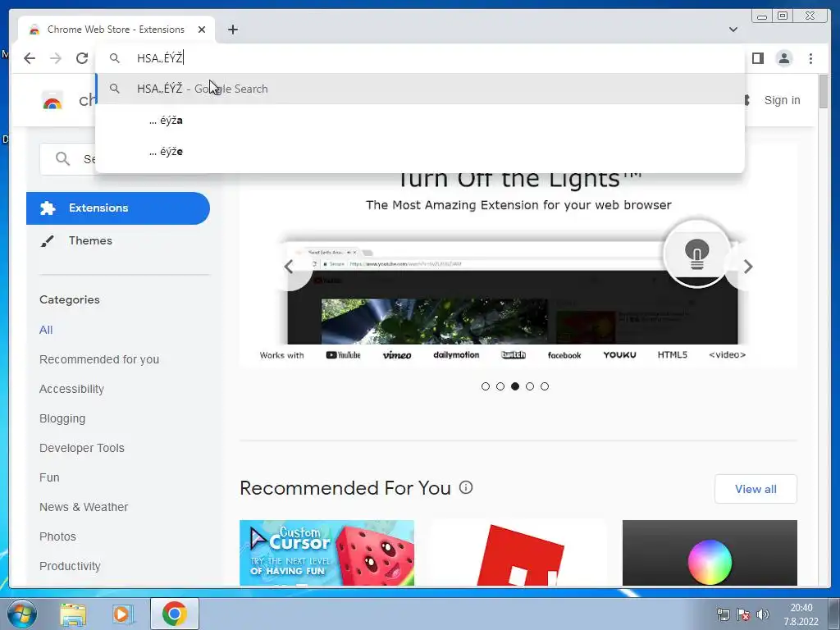Choose the suggestion ending in éýža
The height and width of the screenshot is (630, 840).
coord(421,120)
